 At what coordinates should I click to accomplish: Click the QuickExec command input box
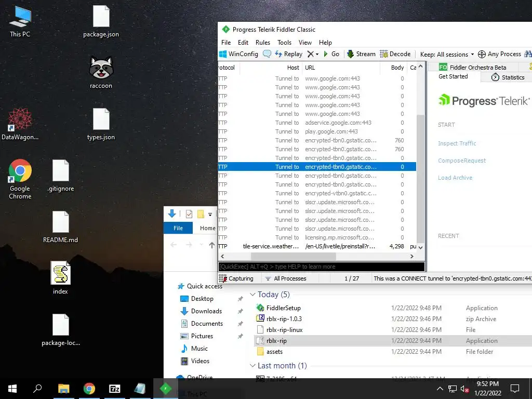point(321,267)
